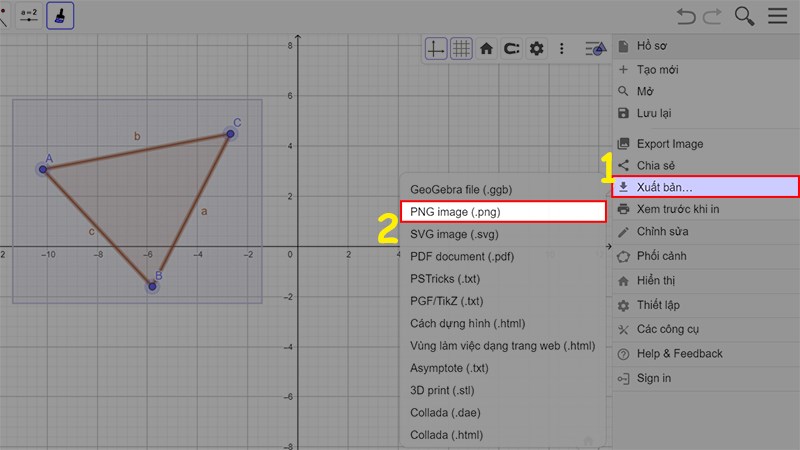Expand the Phối cảnh perspectives section
Screen dimensions: 800x450
706,256
